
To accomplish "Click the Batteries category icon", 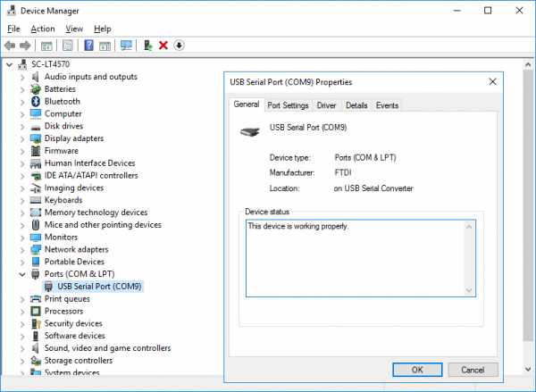I will 36,89.
